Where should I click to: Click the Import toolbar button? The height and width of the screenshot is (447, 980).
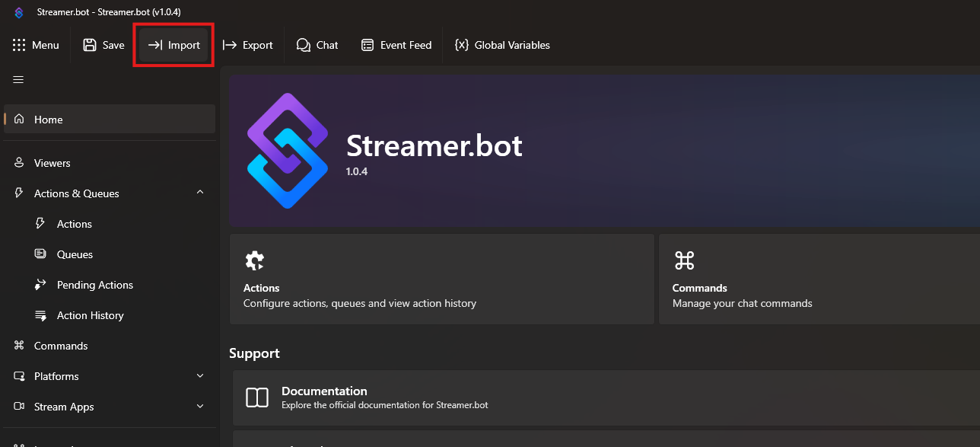point(173,46)
